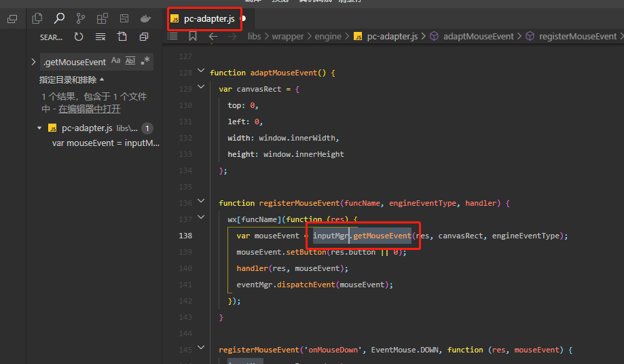Click window.innerWidth on line 132
The width and height of the screenshot is (624, 364).
[x=297, y=138]
